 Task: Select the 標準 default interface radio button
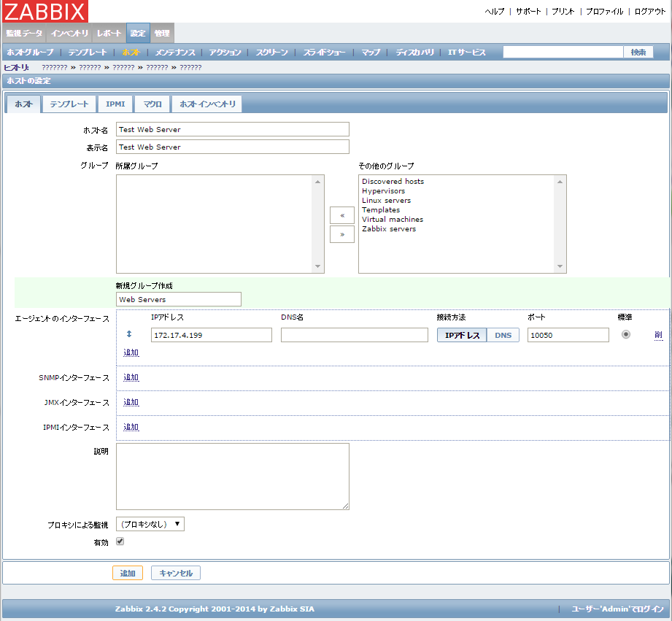tap(625, 334)
